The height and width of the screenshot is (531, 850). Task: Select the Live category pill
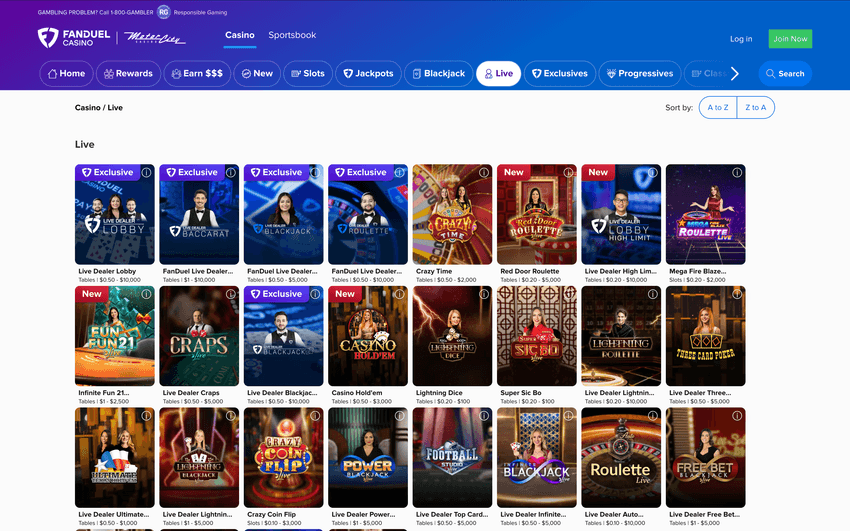(499, 73)
